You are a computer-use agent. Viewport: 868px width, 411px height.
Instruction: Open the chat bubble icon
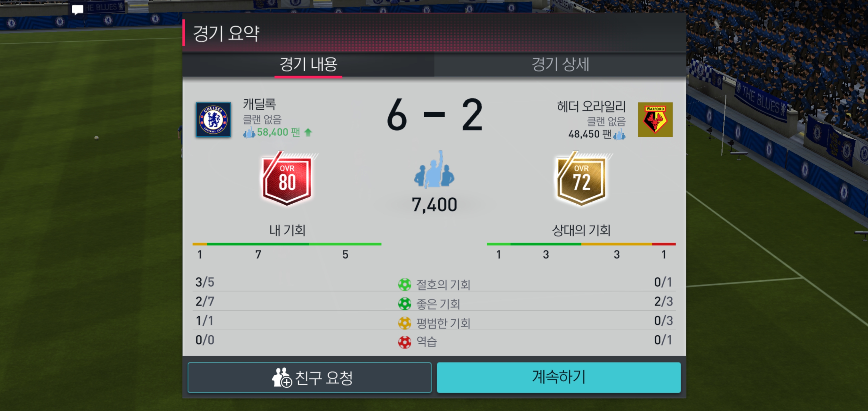click(77, 9)
